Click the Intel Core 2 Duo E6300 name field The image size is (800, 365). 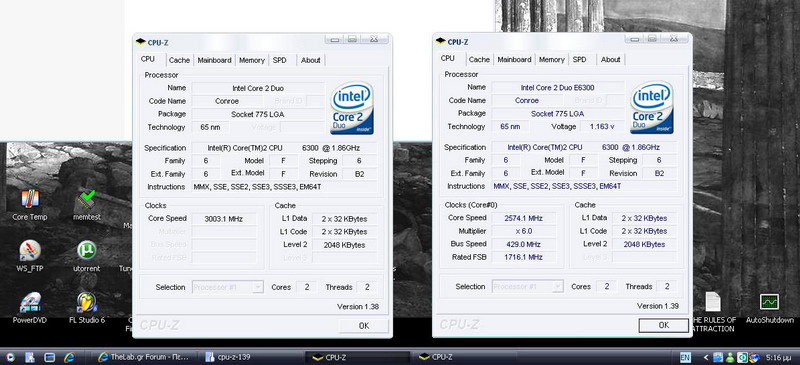[557, 88]
